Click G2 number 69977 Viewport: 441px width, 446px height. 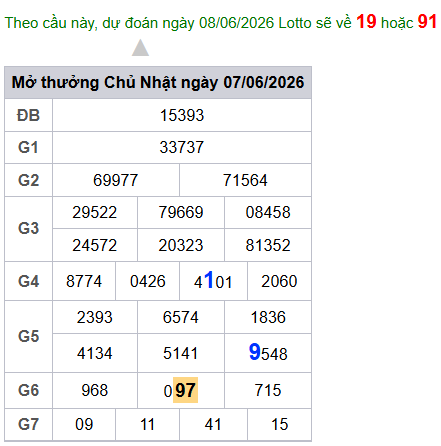[115, 180]
